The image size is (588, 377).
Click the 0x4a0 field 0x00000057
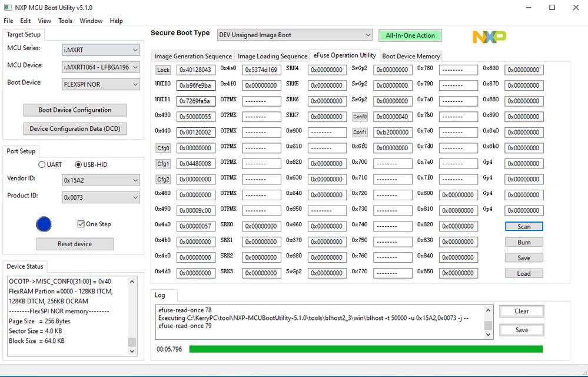[196, 227]
